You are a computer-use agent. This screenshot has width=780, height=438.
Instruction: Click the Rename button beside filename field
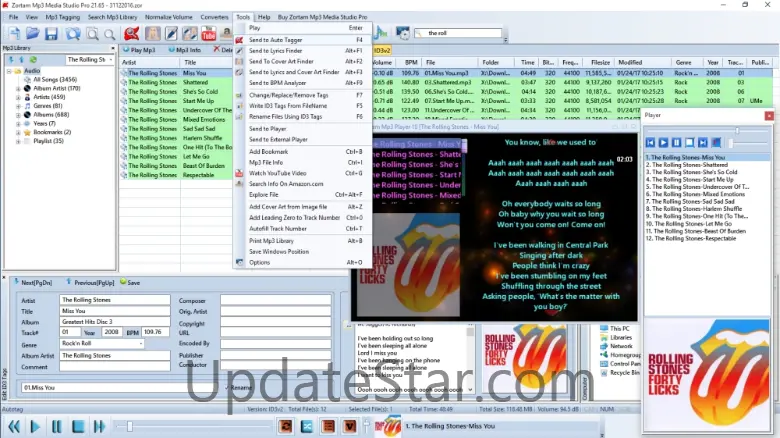238,388
